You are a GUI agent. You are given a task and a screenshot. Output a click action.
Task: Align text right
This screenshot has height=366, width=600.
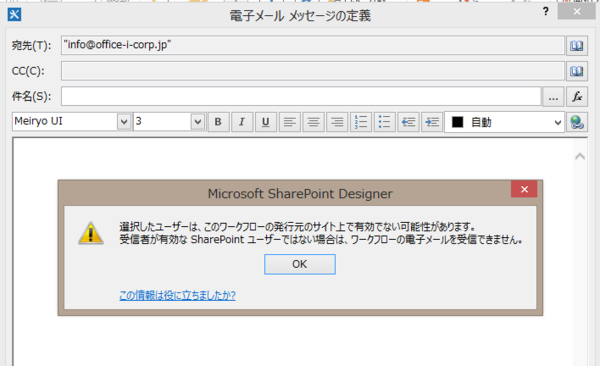[337, 122]
